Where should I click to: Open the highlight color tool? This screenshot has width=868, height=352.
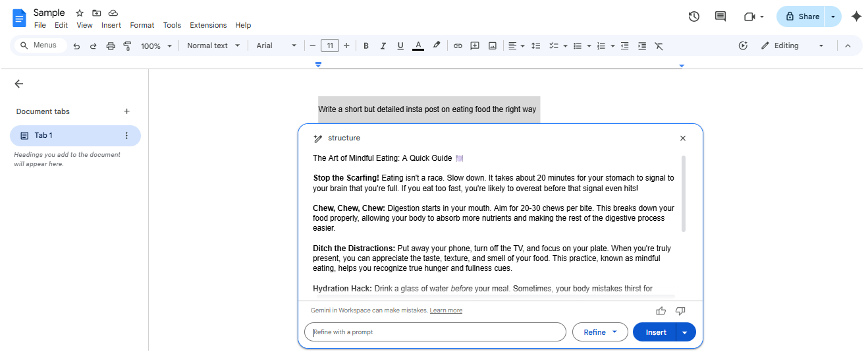pyautogui.click(x=436, y=45)
